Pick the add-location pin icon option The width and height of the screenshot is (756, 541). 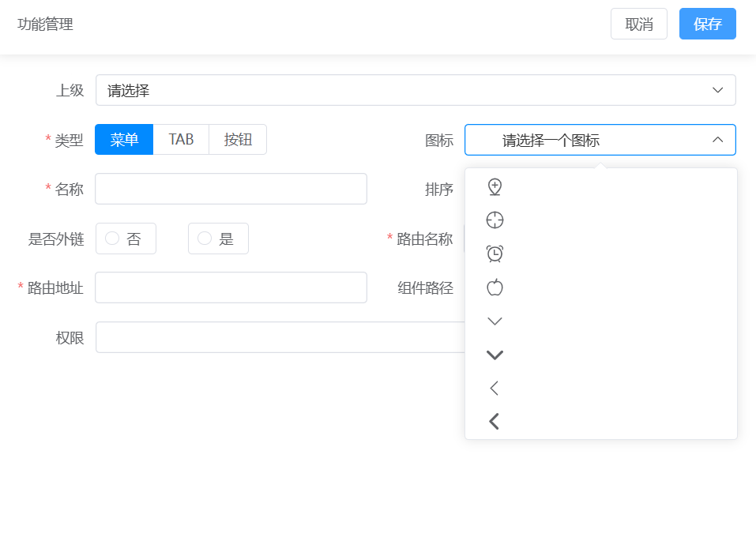tap(495, 187)
